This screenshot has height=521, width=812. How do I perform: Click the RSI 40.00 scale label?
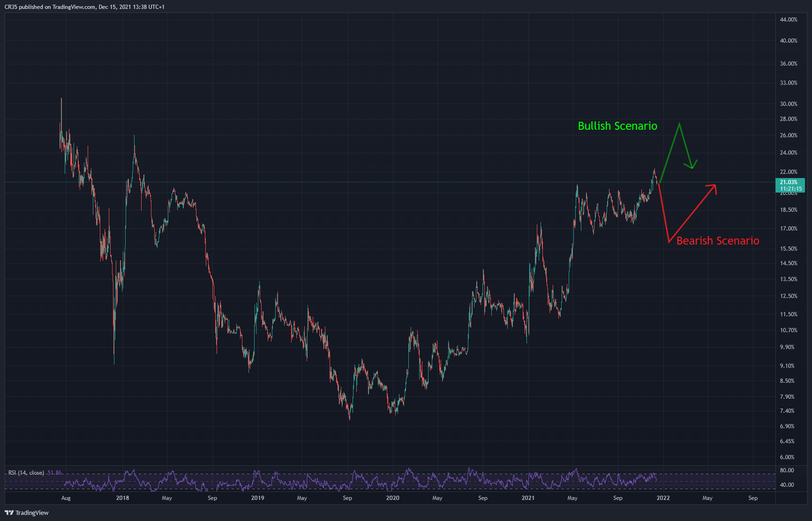787,485
